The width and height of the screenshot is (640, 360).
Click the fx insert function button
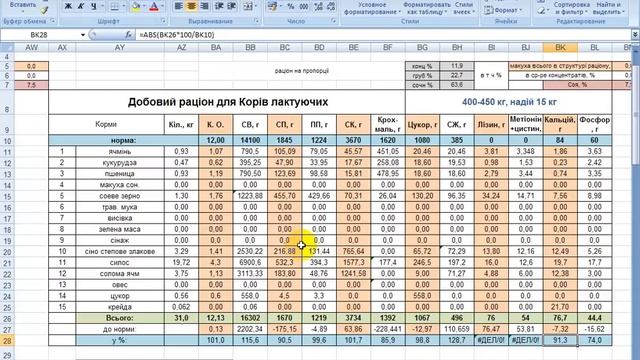(x=128, y=35)
